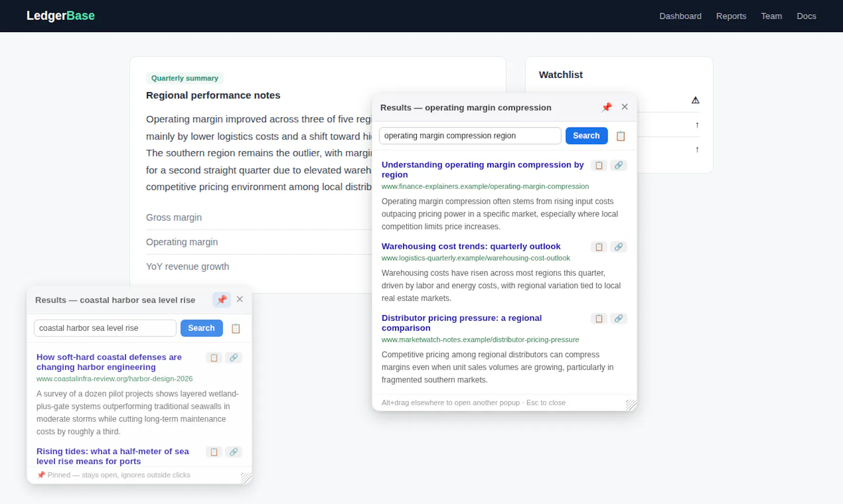843x504 pixels.
Task: Open 'How soft-hard coastal defenses' result title
Action: (109, 362)
